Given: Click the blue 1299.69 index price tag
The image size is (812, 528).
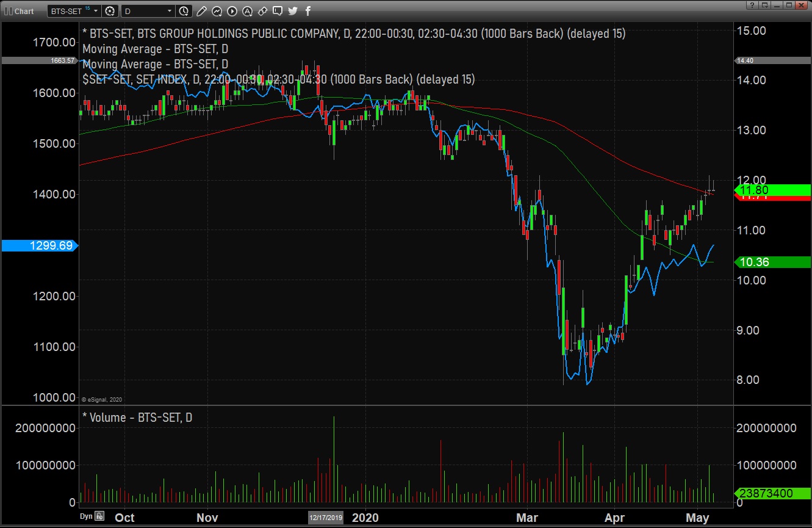Looking at the screenshot, I should pos(40,245).
